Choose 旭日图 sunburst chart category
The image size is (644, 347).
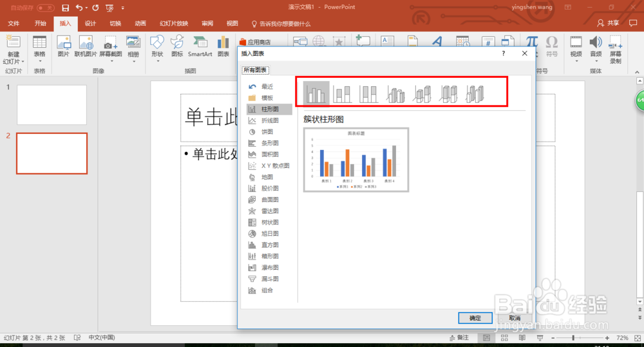pos(269,234)
